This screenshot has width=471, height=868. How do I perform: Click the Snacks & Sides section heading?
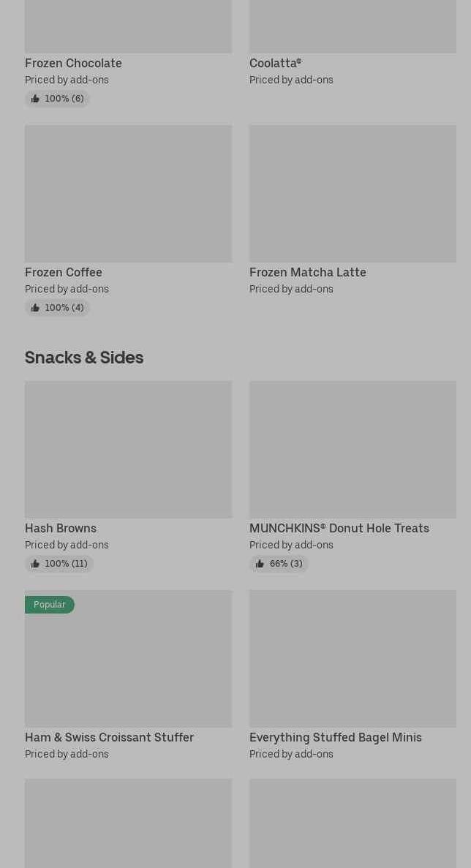coord(84,358)
